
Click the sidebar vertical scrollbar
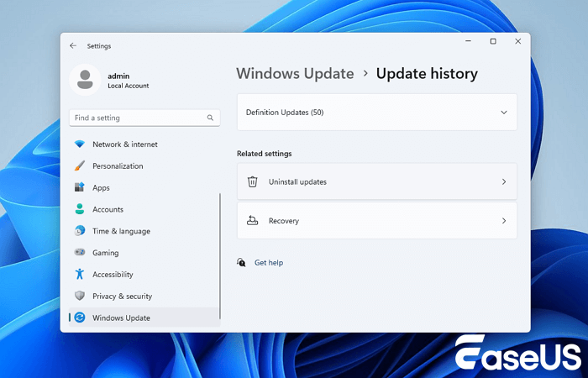[x=220, y=255]
